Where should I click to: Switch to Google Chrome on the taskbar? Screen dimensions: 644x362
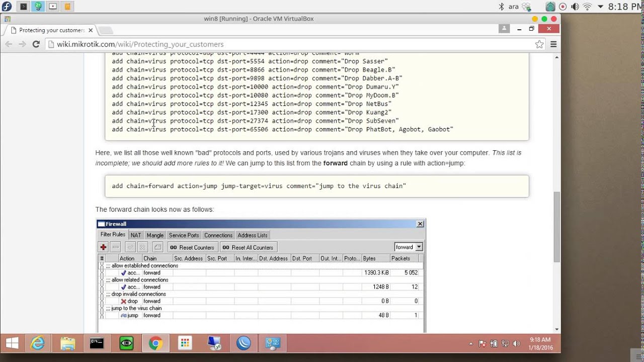click(155, 343)
